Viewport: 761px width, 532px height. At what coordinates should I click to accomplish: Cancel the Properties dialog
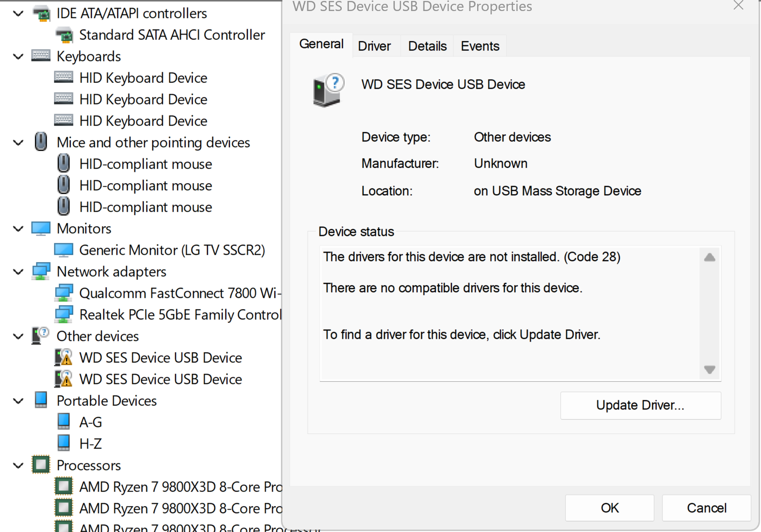pos(706,508)
